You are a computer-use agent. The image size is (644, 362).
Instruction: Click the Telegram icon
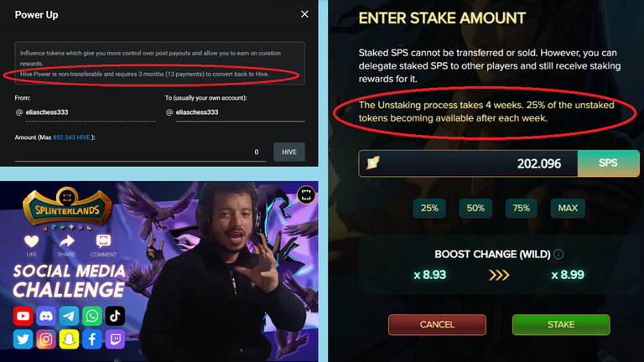69,316
